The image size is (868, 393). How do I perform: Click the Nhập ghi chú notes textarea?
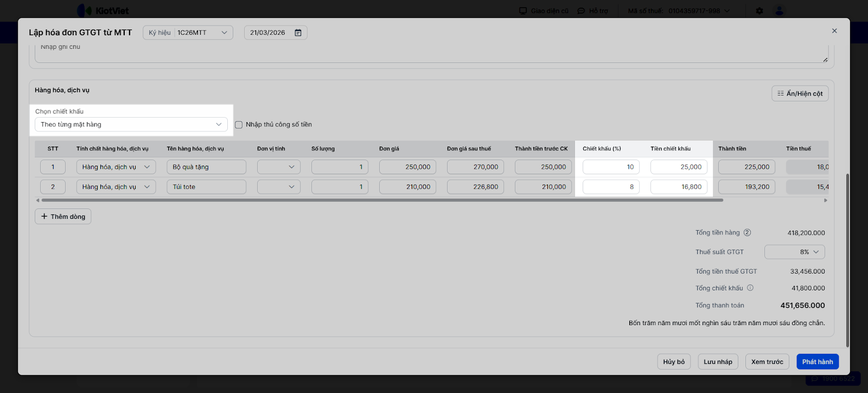tap(432, 53)
